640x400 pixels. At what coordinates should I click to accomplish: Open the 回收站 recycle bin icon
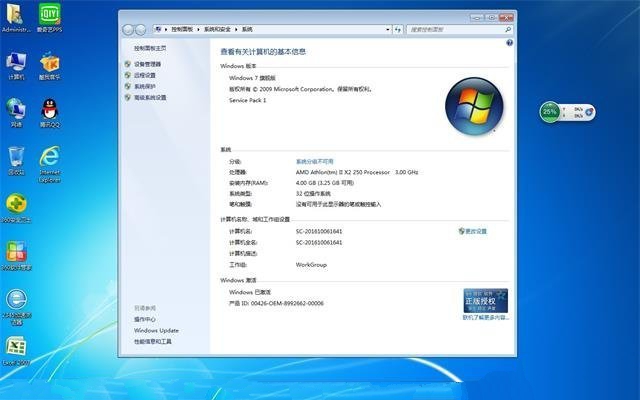tap(16, 156)
